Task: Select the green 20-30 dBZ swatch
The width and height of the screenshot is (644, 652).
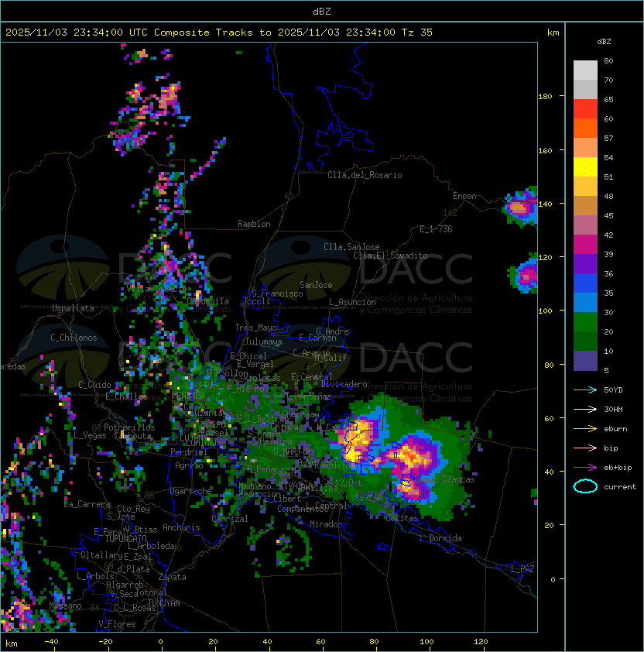Action: pos(585,322)
